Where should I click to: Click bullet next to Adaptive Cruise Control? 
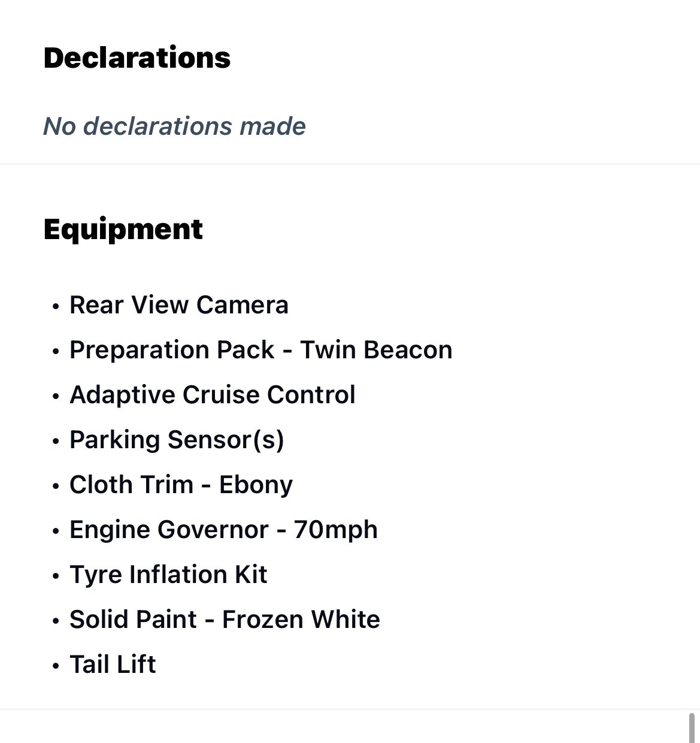click(56, 397)
